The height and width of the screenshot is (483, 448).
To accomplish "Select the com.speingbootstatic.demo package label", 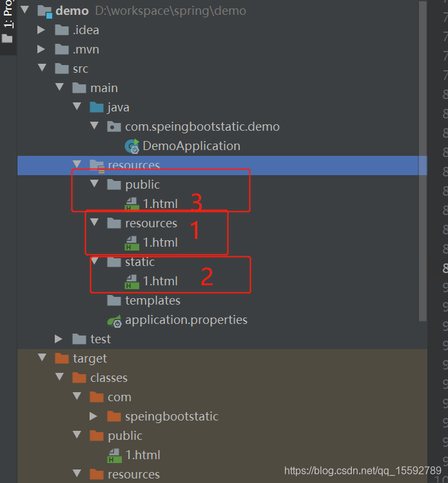I will point(202,127).
